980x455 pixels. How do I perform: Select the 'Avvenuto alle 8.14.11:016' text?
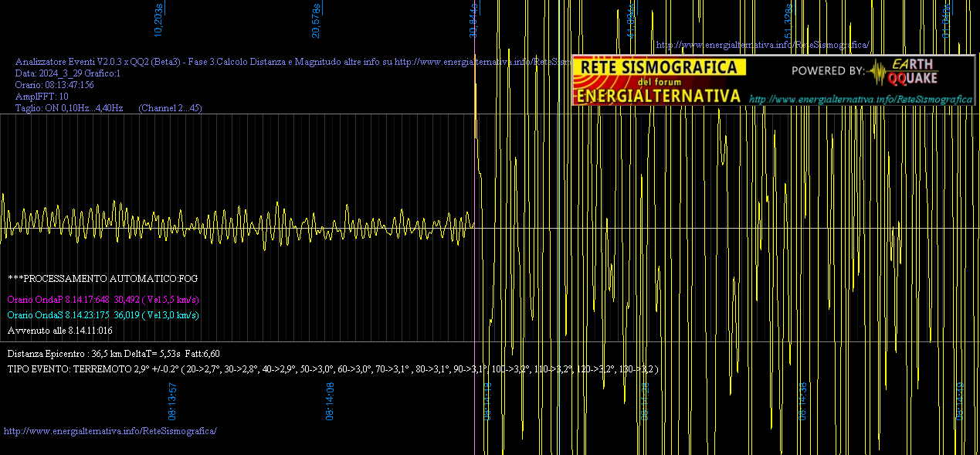coord(59,331)
